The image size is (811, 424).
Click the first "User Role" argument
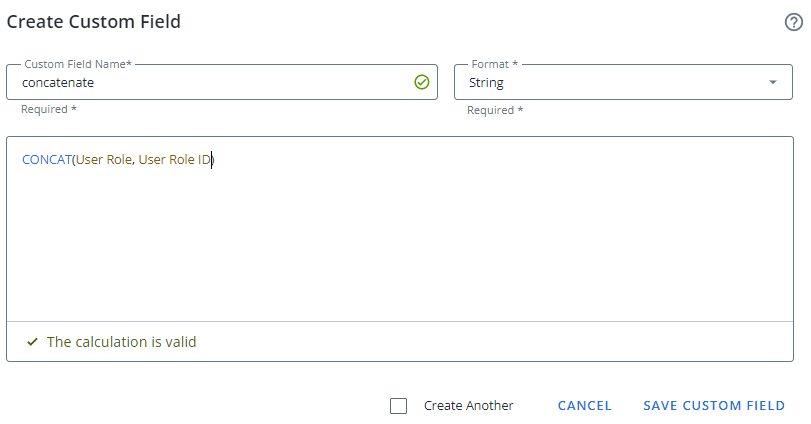coord(103,160)
